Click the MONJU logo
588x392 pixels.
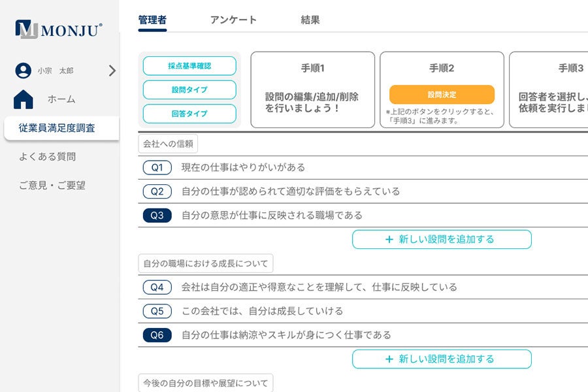tap(59, 29)
